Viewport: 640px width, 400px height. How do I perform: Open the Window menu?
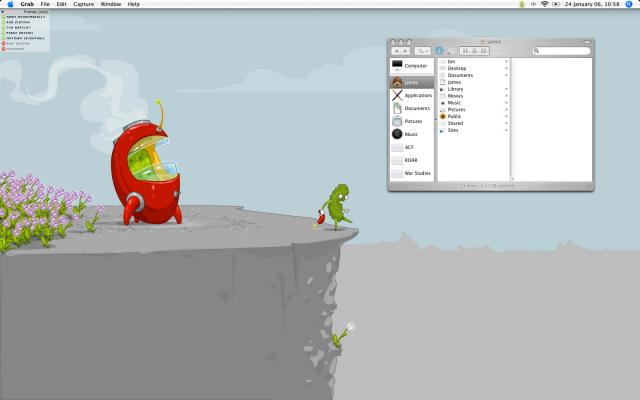pyautogui.click(x=111, y=4)
